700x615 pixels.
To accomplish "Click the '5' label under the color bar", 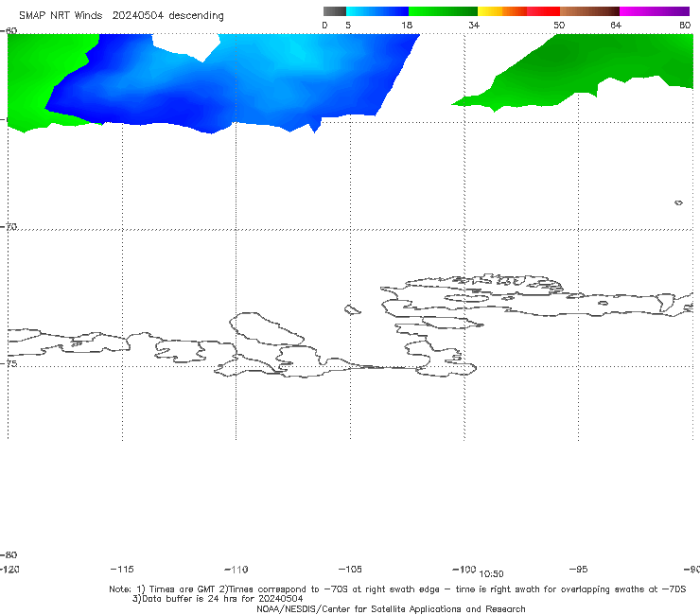I will point(348,26).
